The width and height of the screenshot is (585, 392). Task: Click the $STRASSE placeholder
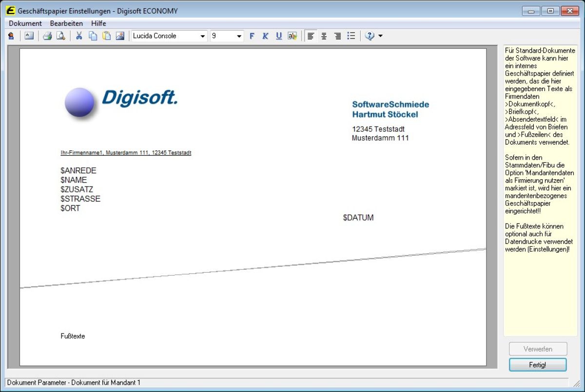[x=80, y=199]
